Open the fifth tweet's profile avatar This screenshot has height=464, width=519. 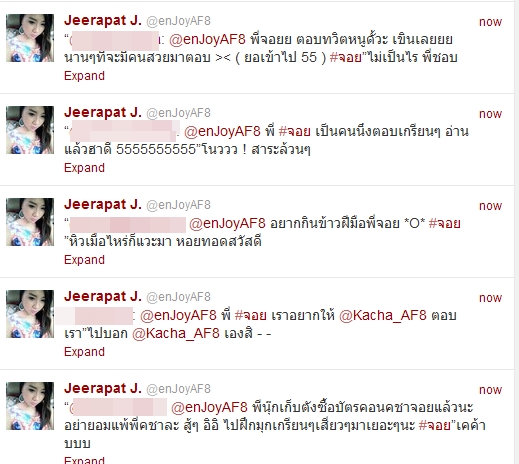(30, 406)
